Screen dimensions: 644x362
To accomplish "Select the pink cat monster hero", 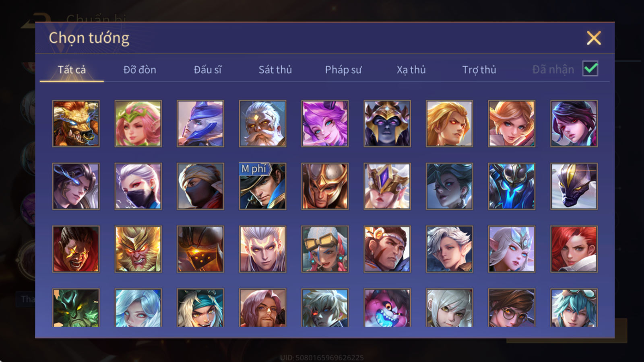I will pos(387,308).
